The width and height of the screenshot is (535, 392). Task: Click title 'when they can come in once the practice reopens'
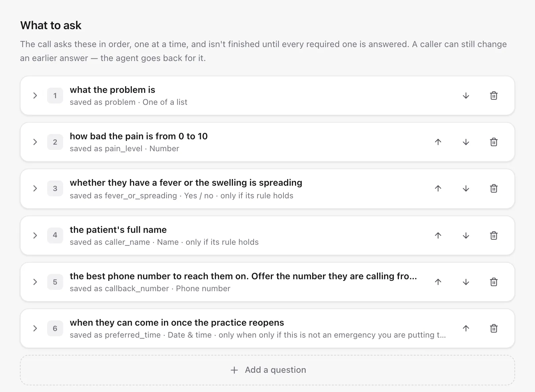(x=177, y=323)
